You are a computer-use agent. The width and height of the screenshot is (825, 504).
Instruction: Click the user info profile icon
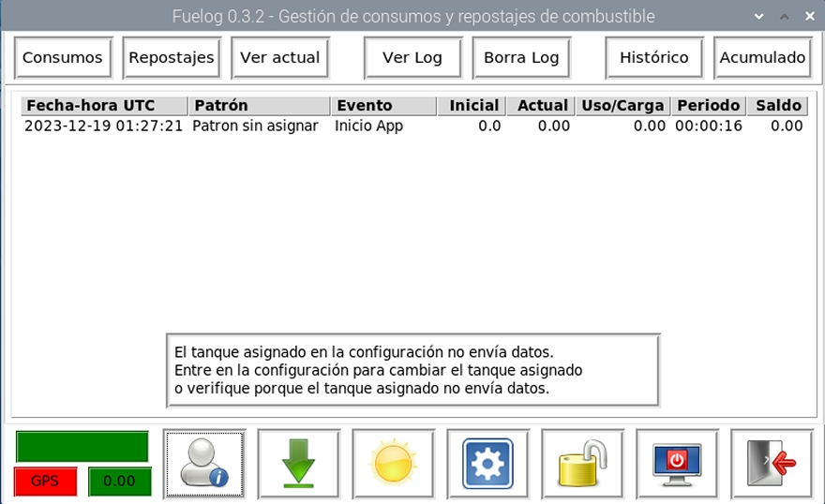point(204,463)
